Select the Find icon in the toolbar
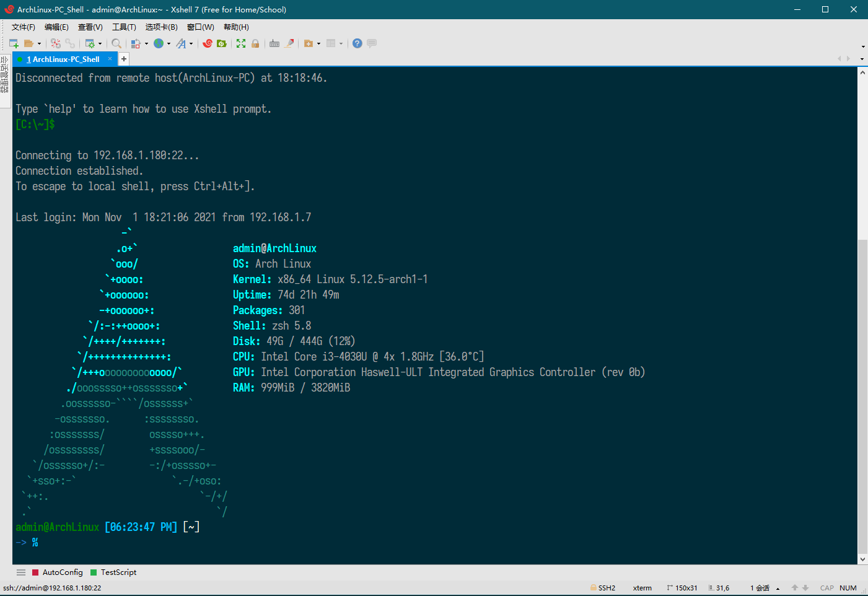Screen dimensions: 868x596 click(116, 43)
